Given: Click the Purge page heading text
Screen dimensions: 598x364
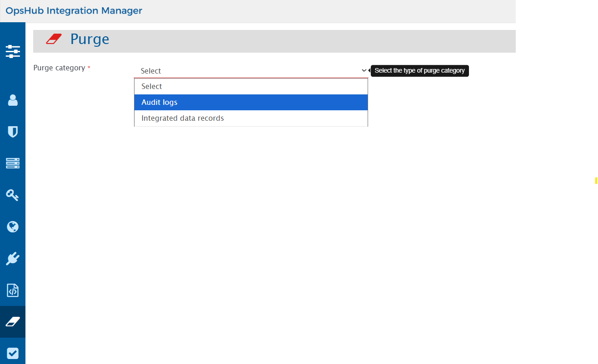Looking at the screenshot, I should (90, 39).
